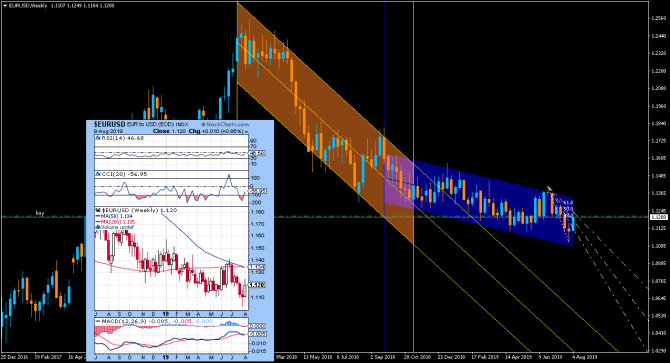Select the 'buy' horizontal line label
The height and width of the screenshot is (363, 670).
[x=40, y=213]
